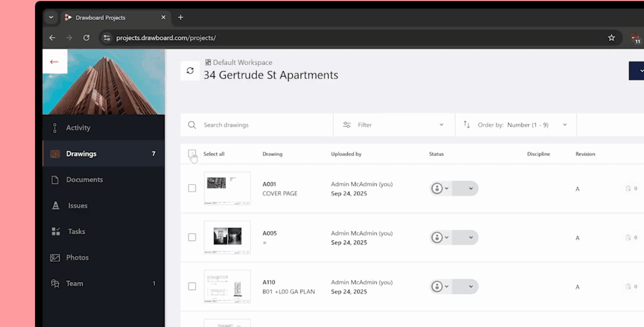This screenshot has width=644, height=327.
Task: Click the Uploaded by column header
Action: 346,154
